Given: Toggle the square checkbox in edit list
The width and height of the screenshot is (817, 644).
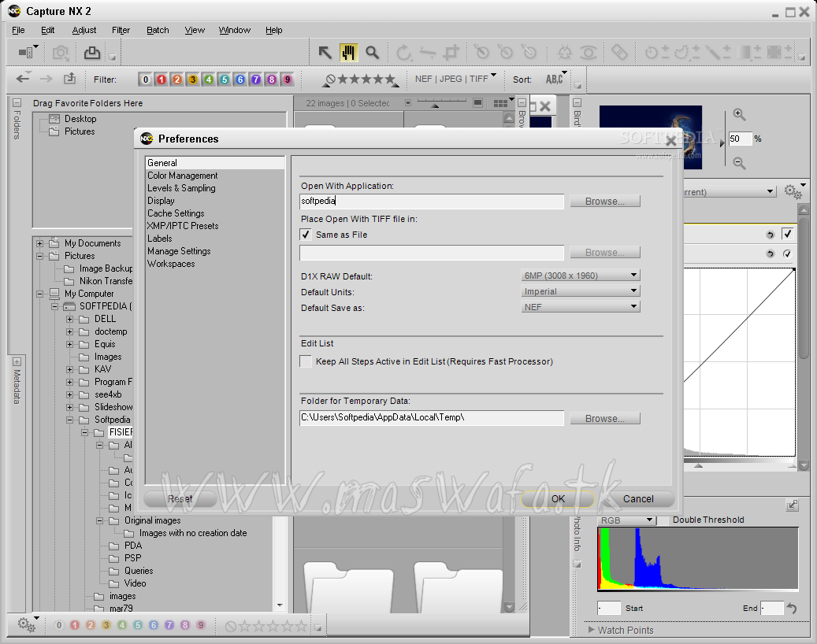Looking at the screenshot, I should pos(787,234).
